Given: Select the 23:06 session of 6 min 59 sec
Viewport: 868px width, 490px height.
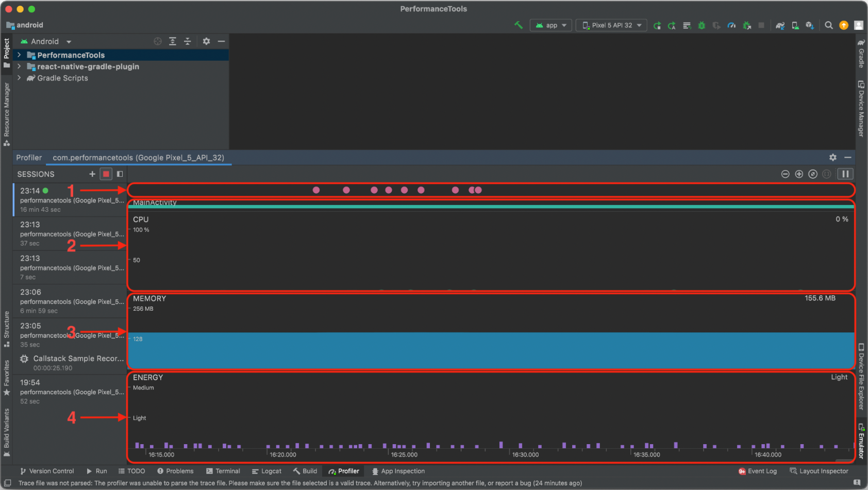Looking at the screenshot, I should (69, 301).
